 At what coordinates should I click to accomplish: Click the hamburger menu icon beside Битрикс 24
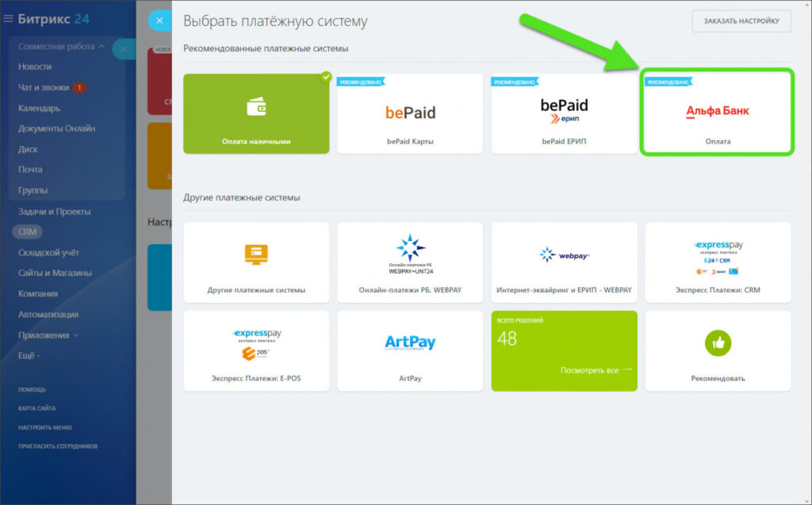pyautogui.click(x=9, y=18)
